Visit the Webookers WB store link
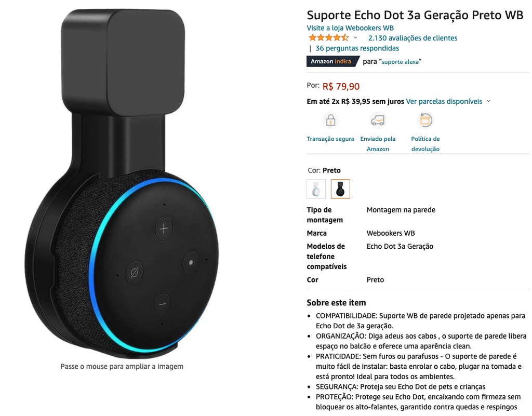 coord(350,28)
